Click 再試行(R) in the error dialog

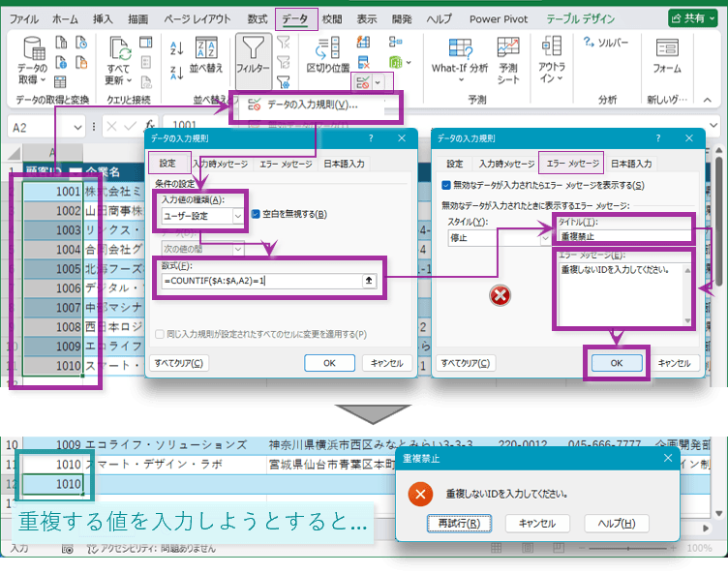tap(459, 524)
